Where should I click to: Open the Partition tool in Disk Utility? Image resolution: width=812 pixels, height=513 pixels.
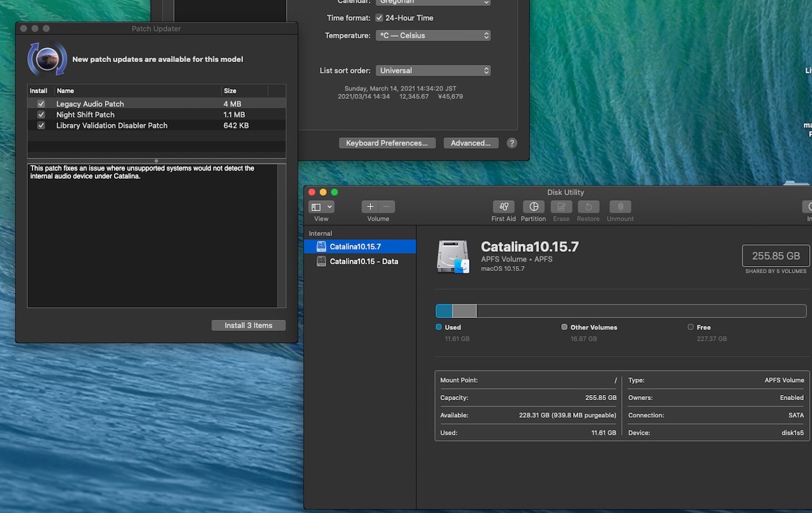pos(533,206)
